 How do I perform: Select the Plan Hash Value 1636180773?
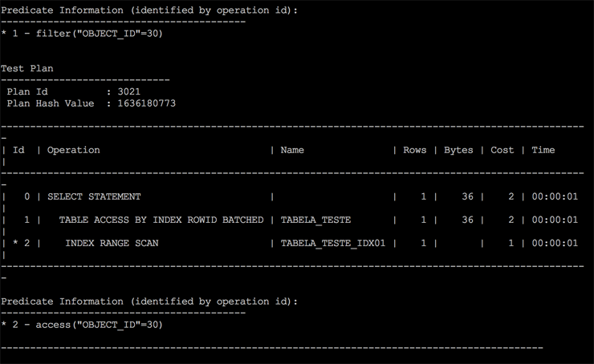point(146,103)
